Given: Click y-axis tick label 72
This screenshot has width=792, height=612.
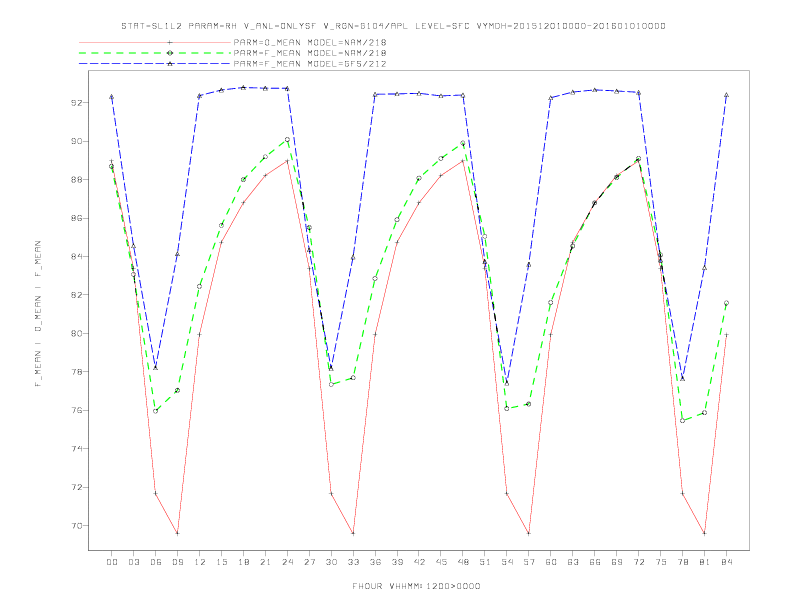Looking at the screenshot, I should tap(77, 487).
